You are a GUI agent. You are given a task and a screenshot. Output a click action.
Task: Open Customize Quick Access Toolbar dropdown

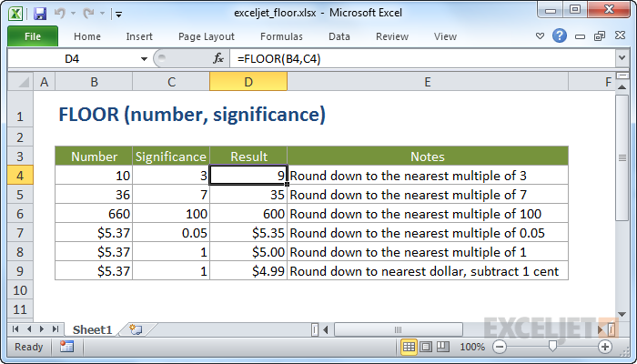pyautogui.click(x=119, y=15)
